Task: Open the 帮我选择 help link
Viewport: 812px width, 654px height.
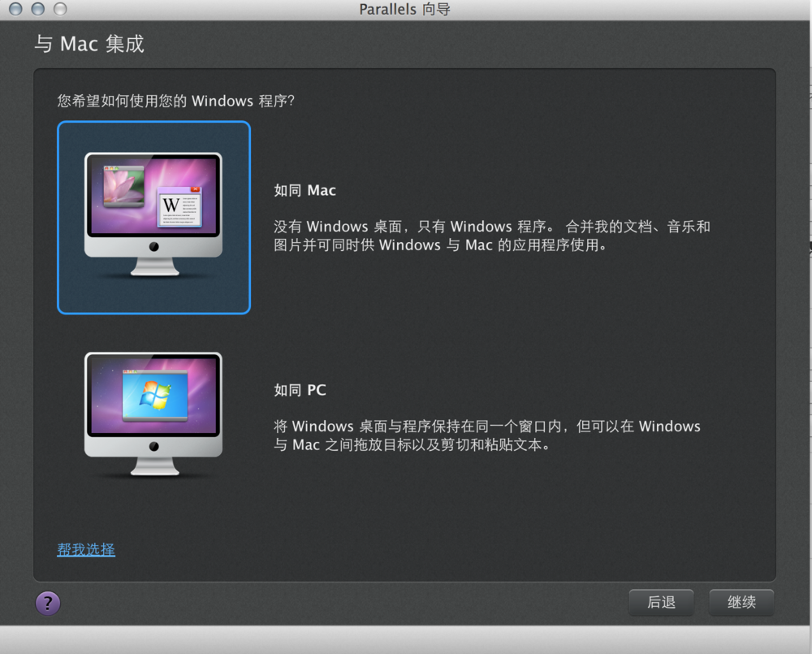Action: tap(86, 549)
